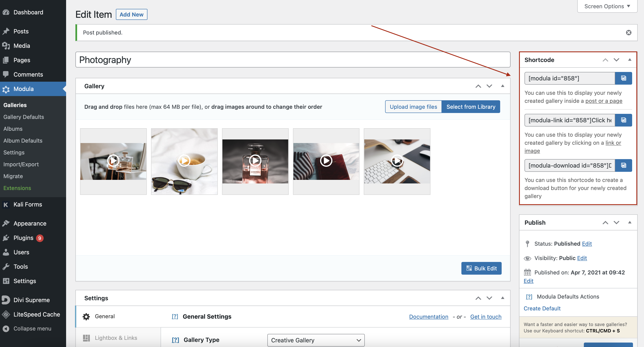Move the Settings panel up
644x347 pixels.
(478, 298)
